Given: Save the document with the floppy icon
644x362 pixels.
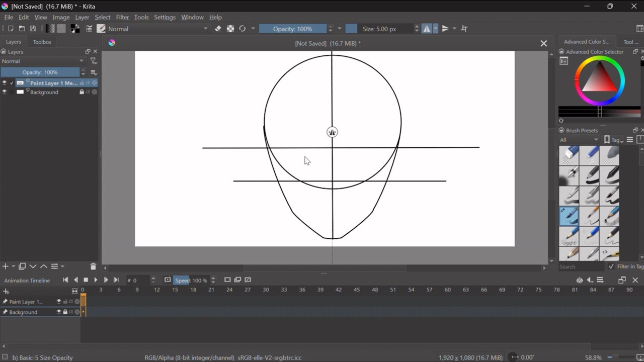Looking at the screenshot, I should (x=33, y=29).
